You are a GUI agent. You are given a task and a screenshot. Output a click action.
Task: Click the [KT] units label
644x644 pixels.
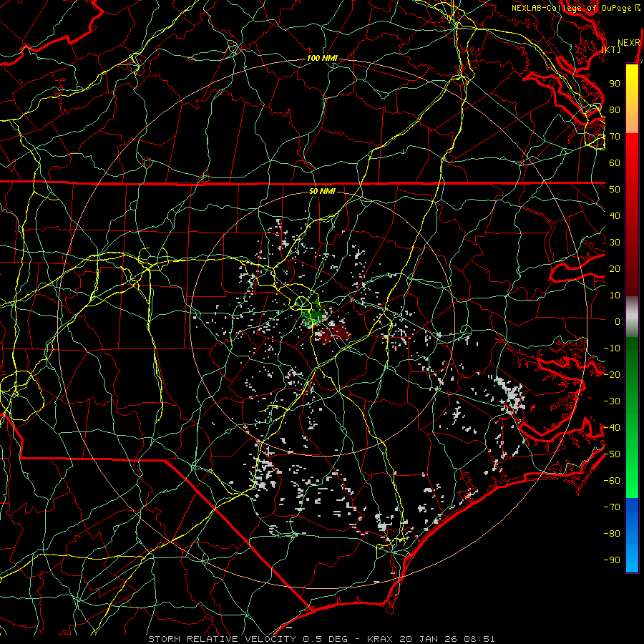[611, 49]
